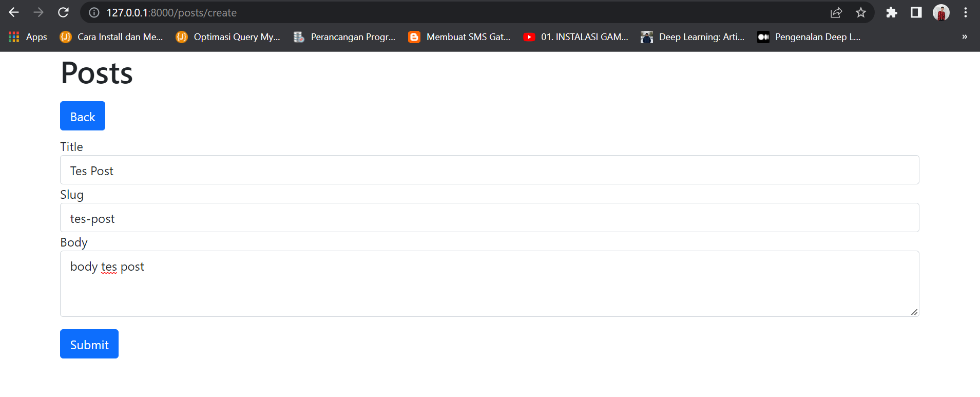
Task: Bookmark this page with star icon
Action: 861,13
